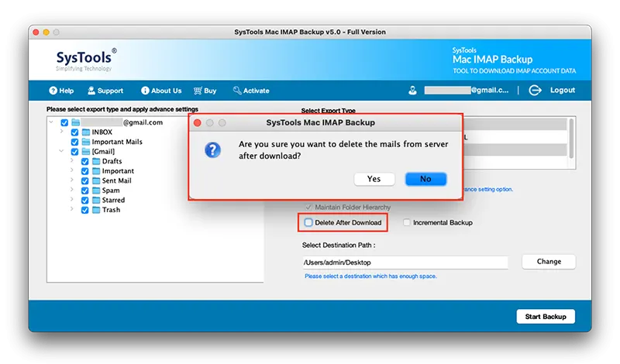Click the INBOX folder icon
The height and width of the screenshot is (364, 620).
[x=86, y=132]
